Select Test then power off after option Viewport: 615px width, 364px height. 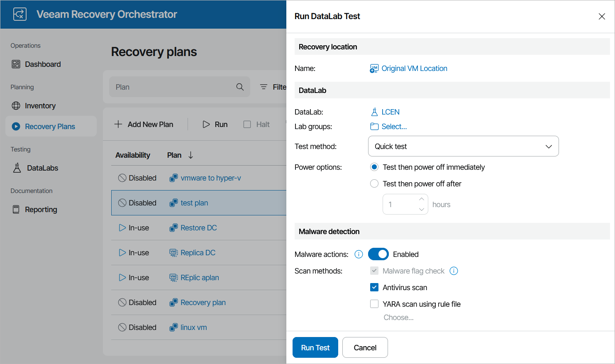374,184
